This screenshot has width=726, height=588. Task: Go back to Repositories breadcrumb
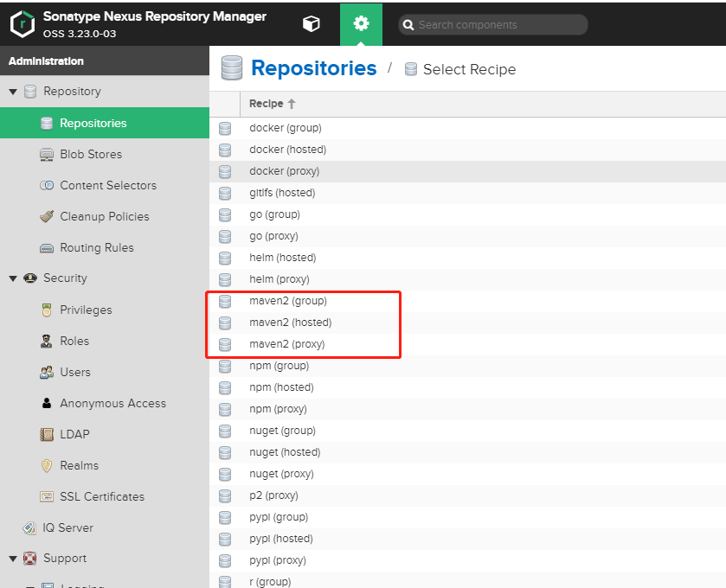tap(313, 68)
